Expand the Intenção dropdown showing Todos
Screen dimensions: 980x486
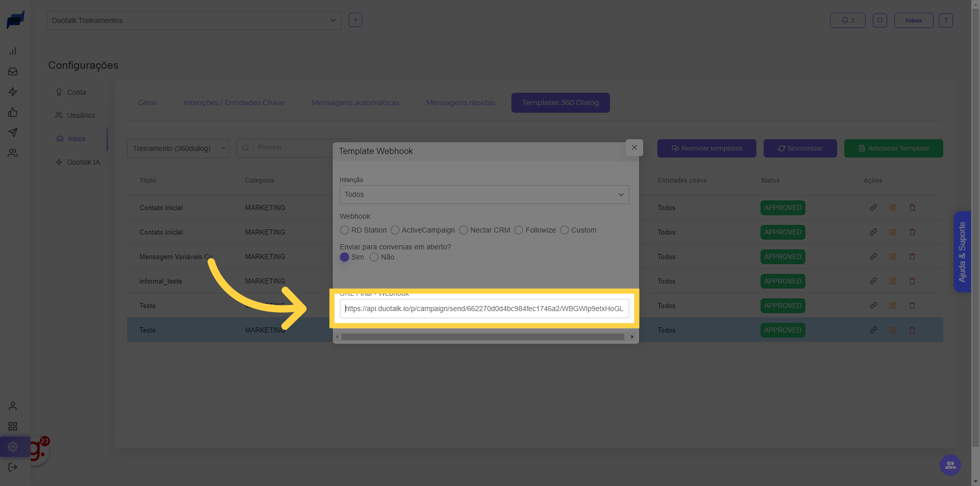click(484, 194)
